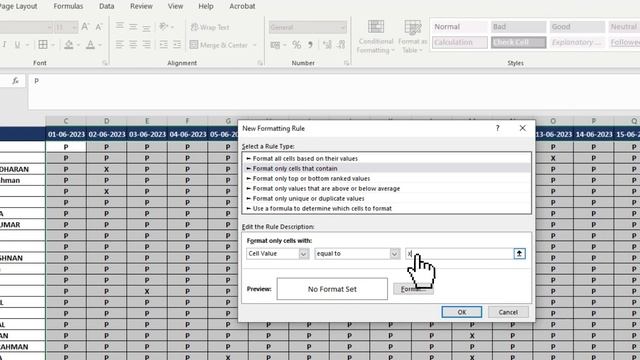Viewport: 640px width, 360px height.
Task: Open the Acrobat ribbon tab
Action: click(242, 6)
